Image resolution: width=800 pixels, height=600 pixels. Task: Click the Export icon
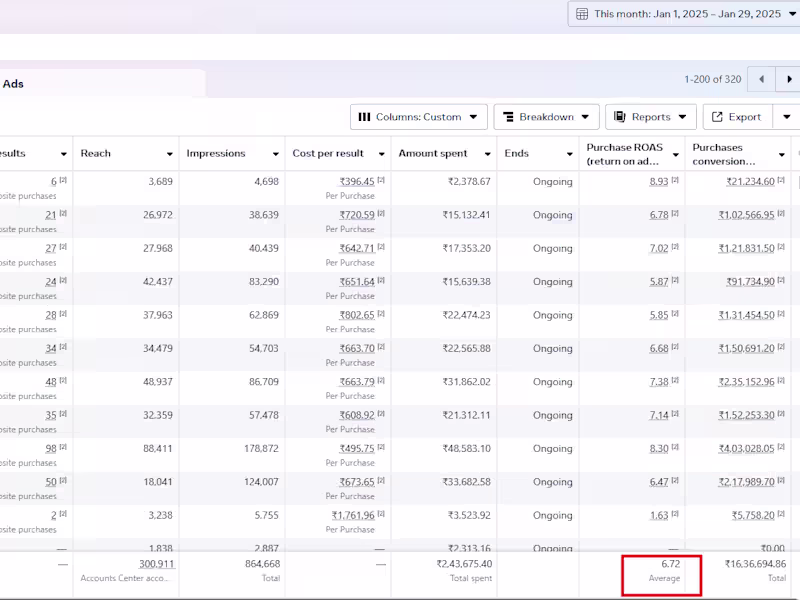tap(716, 116)
